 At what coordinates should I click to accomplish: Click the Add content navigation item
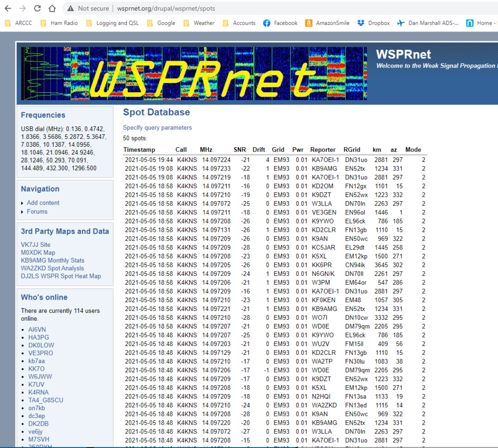pyautogui.click(x=43, y=203)
